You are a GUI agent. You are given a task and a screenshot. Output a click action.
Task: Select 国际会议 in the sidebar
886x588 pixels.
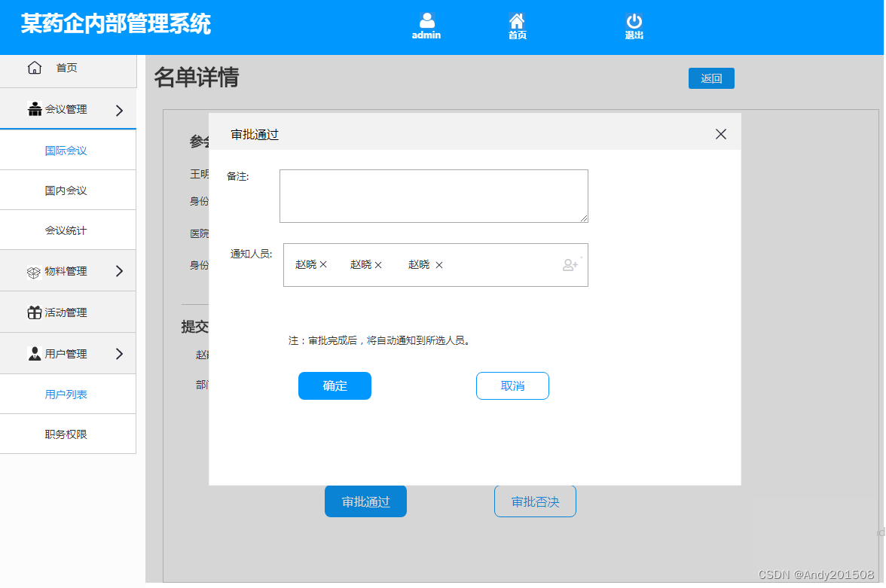pos(68,149)
